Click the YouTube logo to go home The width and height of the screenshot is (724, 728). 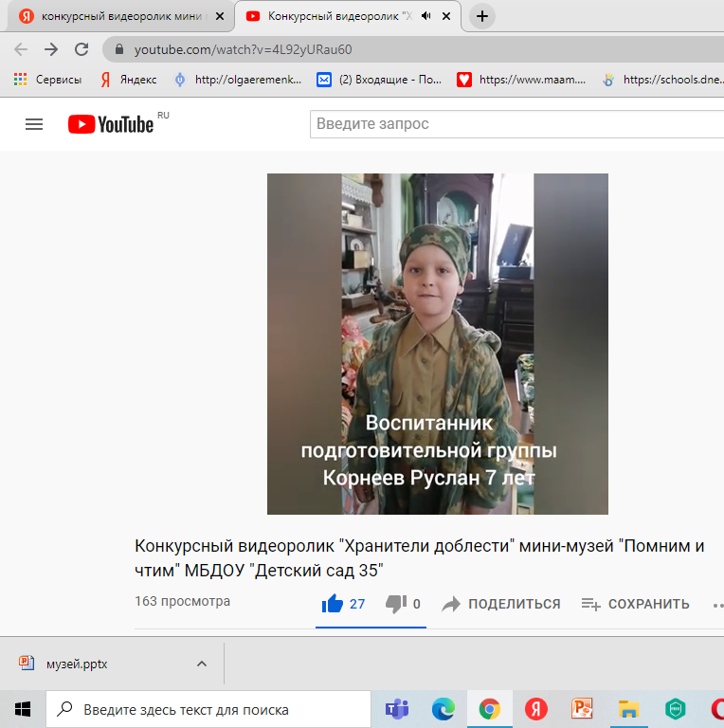point(111,124)
